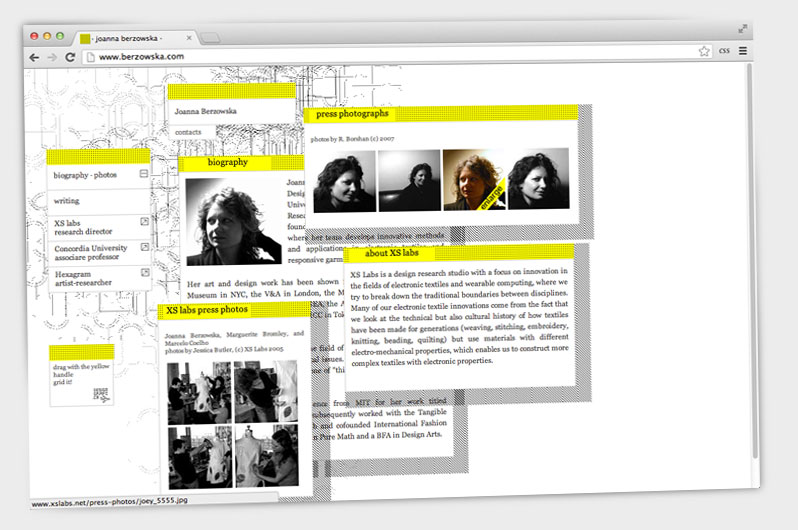Collapse the biography - photos minus box
The height and width of the screenshot is (530, 798).
pos(144,175)
